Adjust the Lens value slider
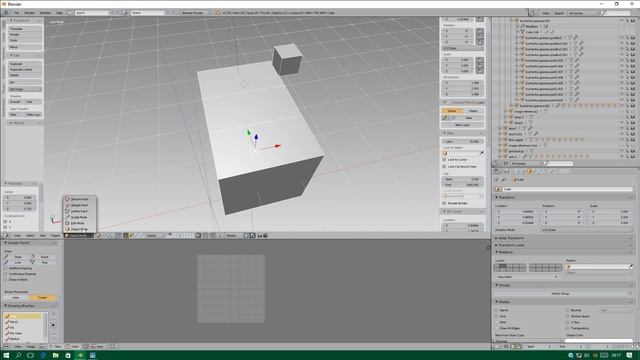Screen dimensions: 640x360 point(462,142)
